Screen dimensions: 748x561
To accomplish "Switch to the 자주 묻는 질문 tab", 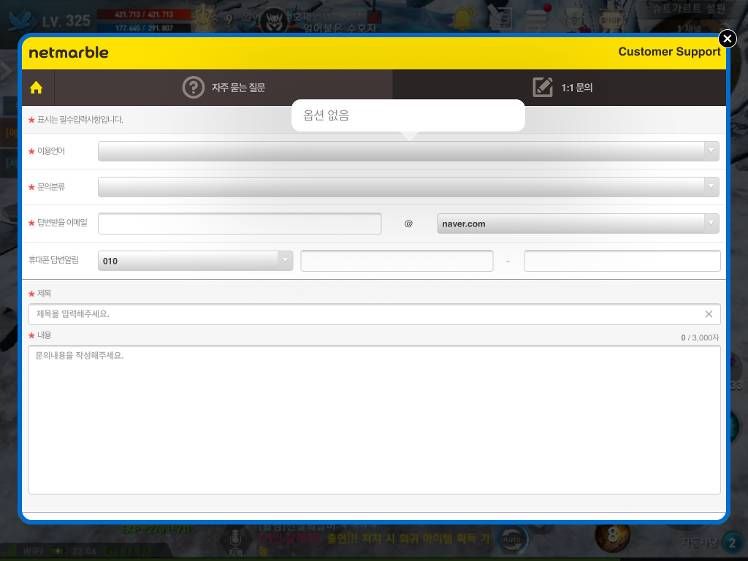I will pos(238,87).
